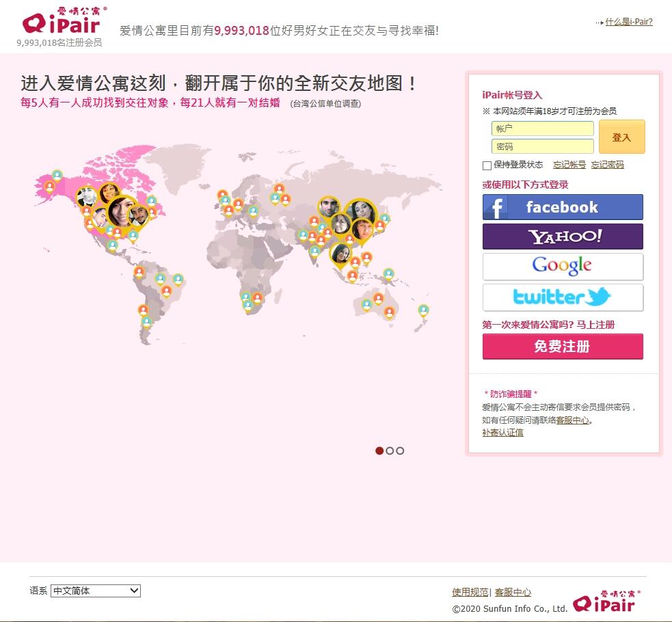Log in with the Yahoo! button
This screenshot has height=622, width=672.
[x=563, y=236]
